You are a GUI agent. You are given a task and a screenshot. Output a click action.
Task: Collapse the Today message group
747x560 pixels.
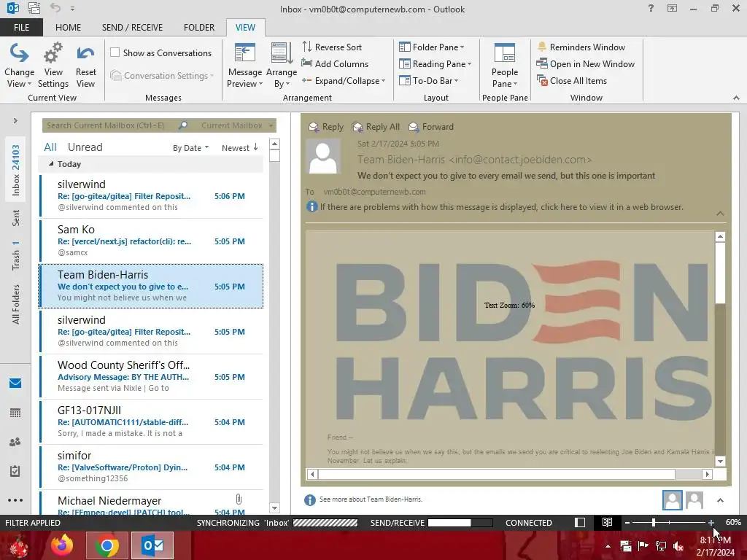[x=51, y=164]
